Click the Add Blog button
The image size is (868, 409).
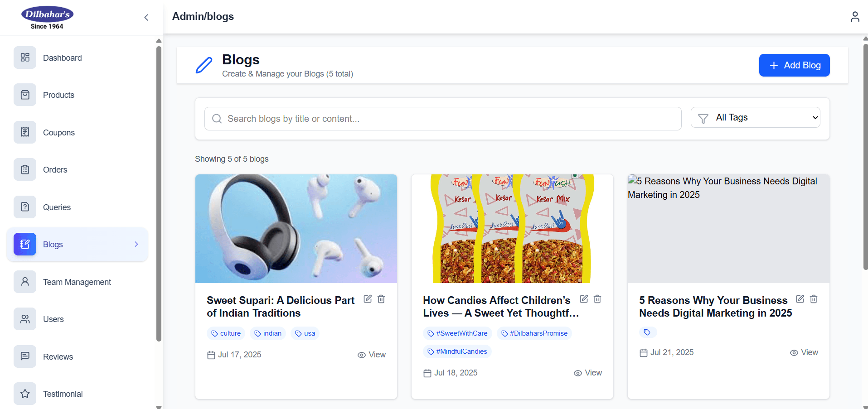point(794,65)
